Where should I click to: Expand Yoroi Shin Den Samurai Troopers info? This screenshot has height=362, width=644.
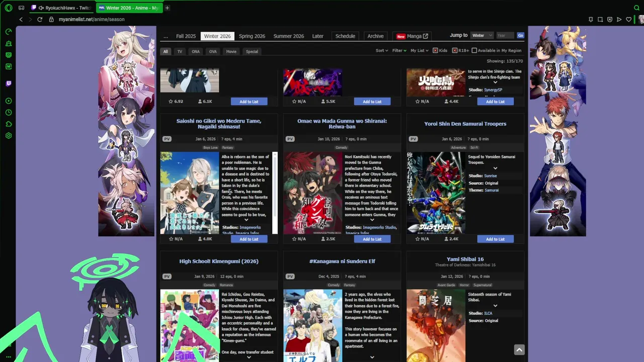495,168
